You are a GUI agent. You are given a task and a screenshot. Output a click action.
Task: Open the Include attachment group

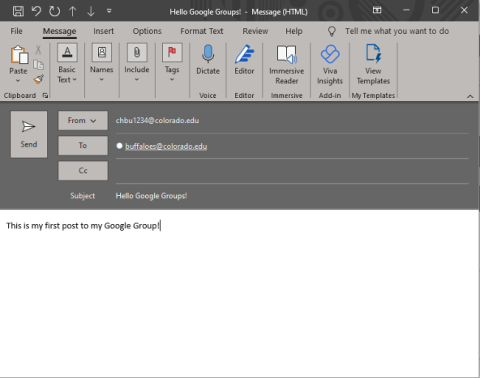coord(137,63)
